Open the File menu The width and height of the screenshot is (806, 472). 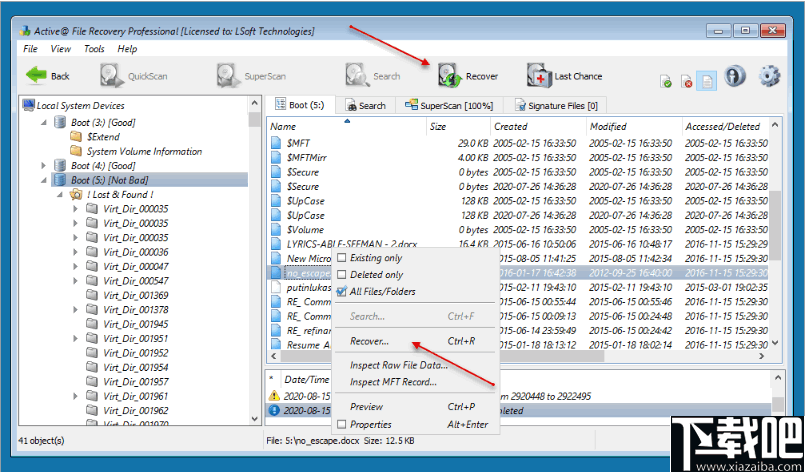click(x=30, y=49)
